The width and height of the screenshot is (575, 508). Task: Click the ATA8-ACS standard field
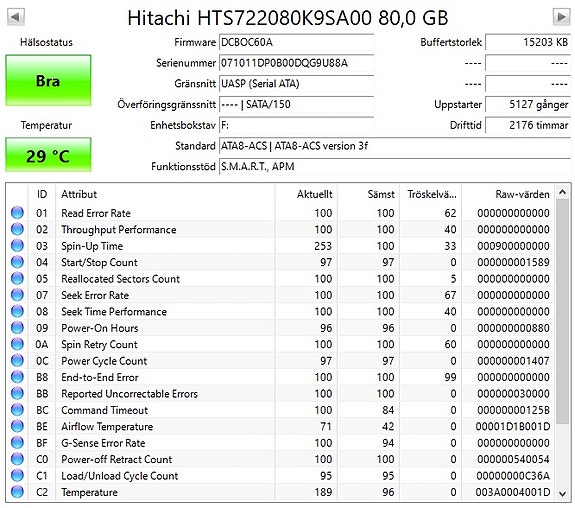(395, 146)
